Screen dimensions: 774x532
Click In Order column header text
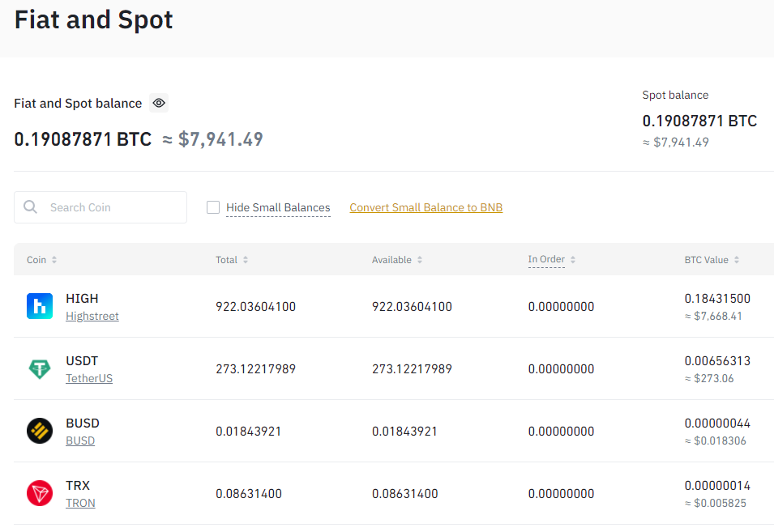coord(546,259)
